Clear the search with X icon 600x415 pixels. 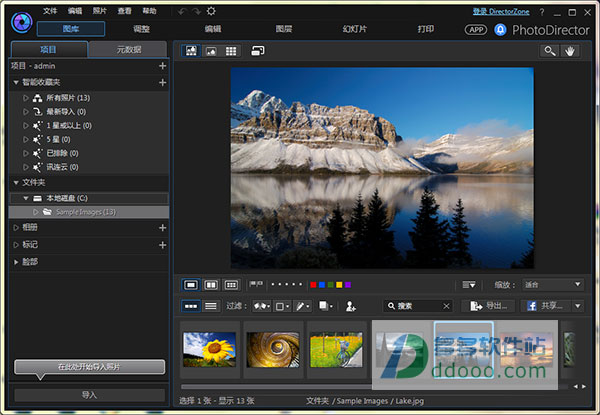[x=446, y=306]
